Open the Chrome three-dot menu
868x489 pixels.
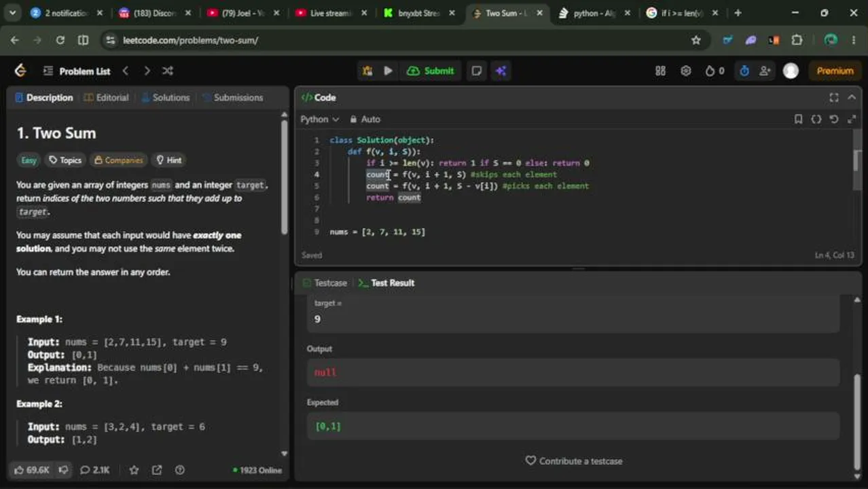[x=854, y=40]
